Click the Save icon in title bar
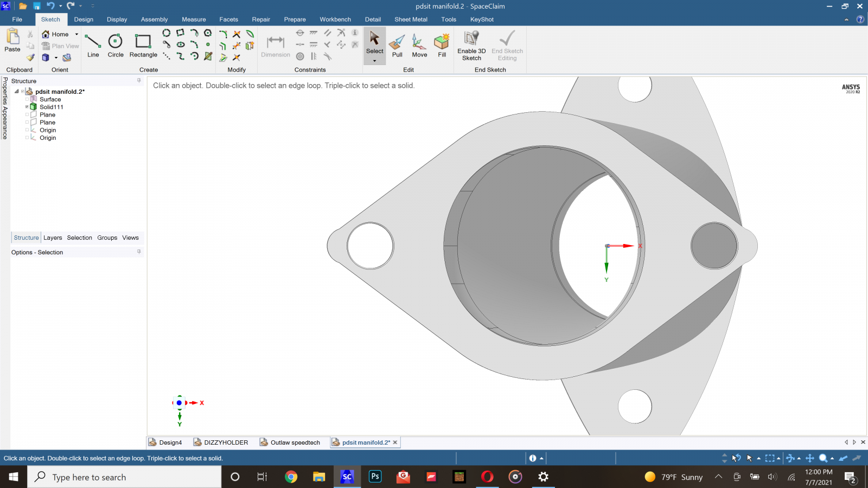Viewport: 868px width, 488px height. click(x=37, y=6)
